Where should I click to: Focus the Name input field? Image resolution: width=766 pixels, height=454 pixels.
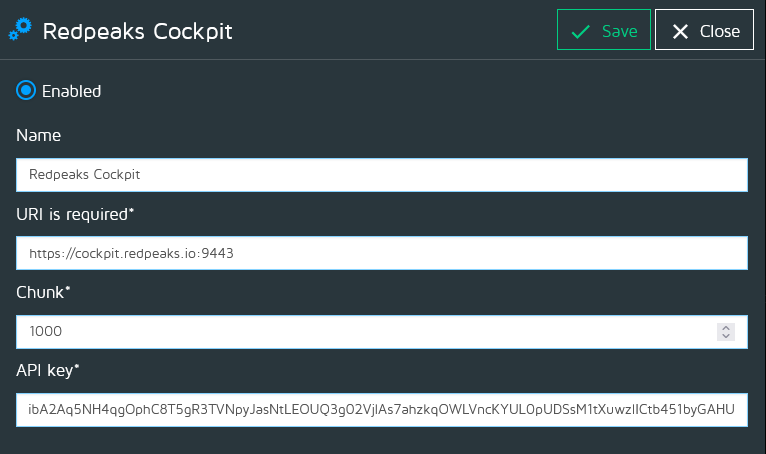382,174
